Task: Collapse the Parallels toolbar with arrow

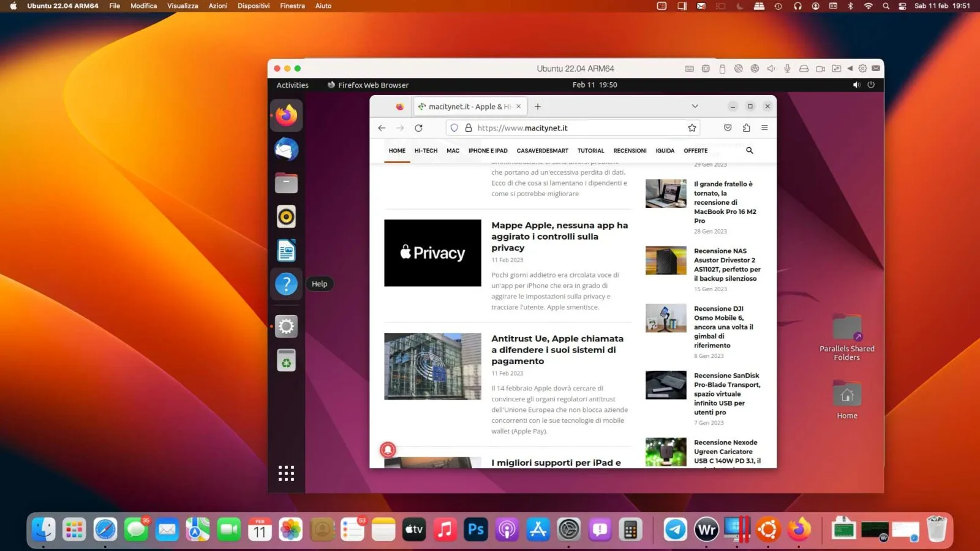Action: [x=850, y=69]
